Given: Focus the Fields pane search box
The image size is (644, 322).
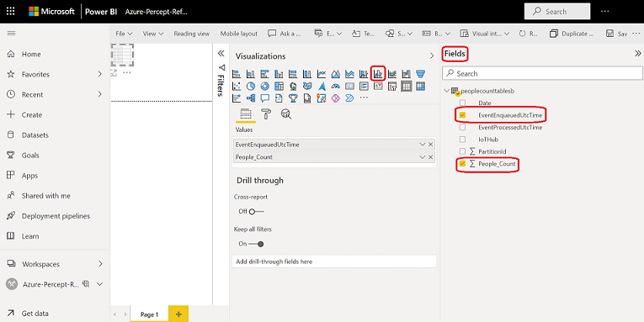Looking at the screenshot, I should pyautogui.click(x=542, y=73).
